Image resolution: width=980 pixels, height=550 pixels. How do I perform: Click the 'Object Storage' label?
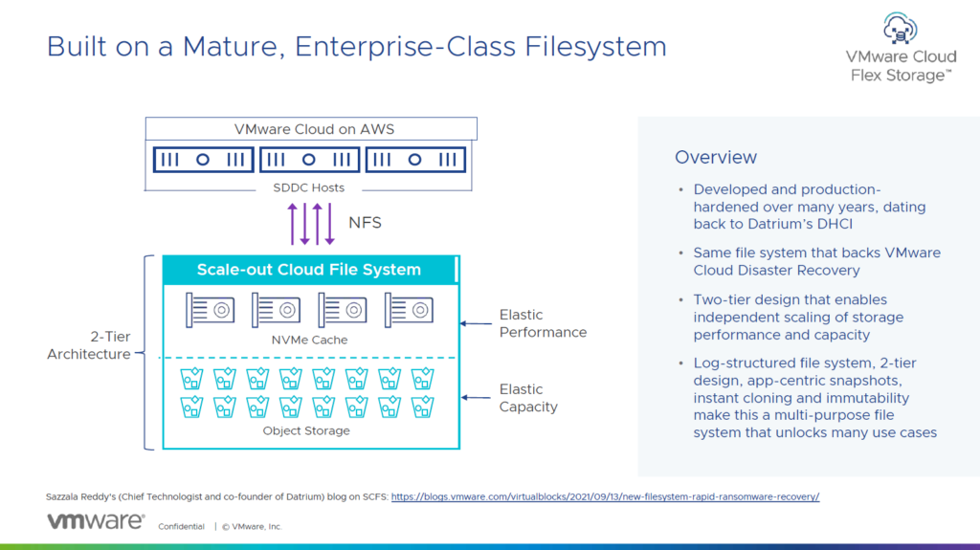coord(306,430)
